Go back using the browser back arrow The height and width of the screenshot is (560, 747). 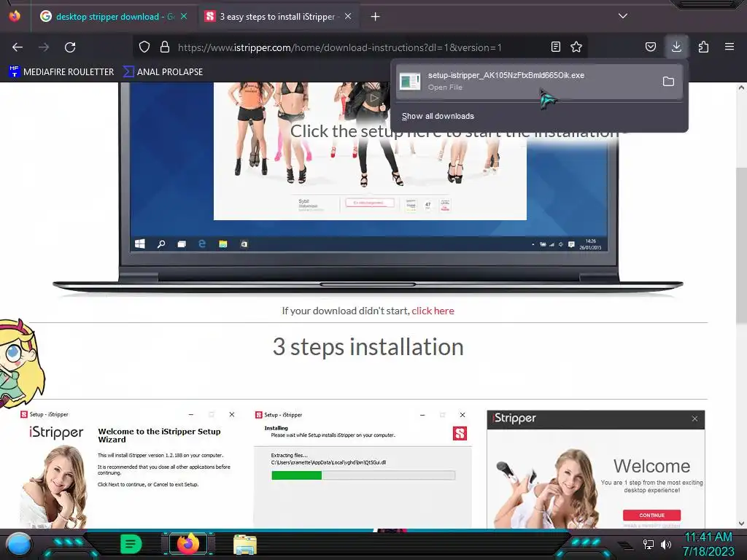coord(18,47)
